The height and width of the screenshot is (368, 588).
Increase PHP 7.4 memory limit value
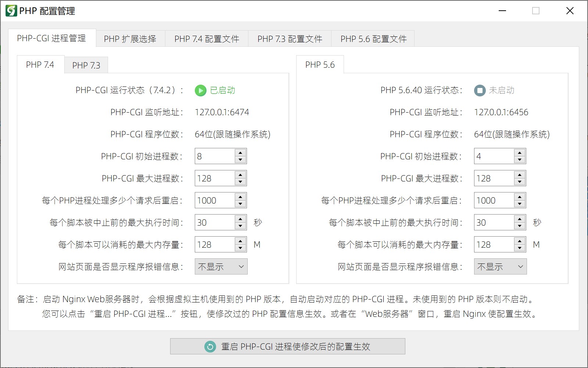tap(240, 241)
